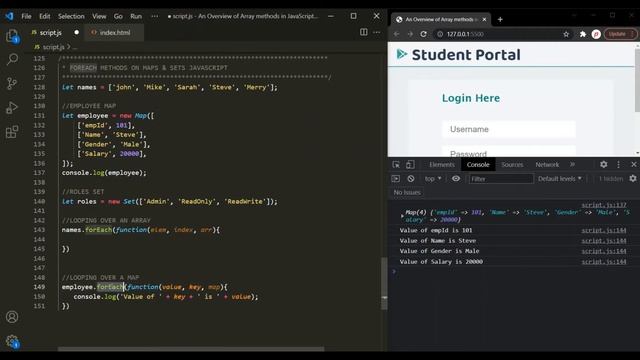The image size is (640, 360).
Task: Open the JavaScript context 'top' dropdown
Action: click(433, 179)
